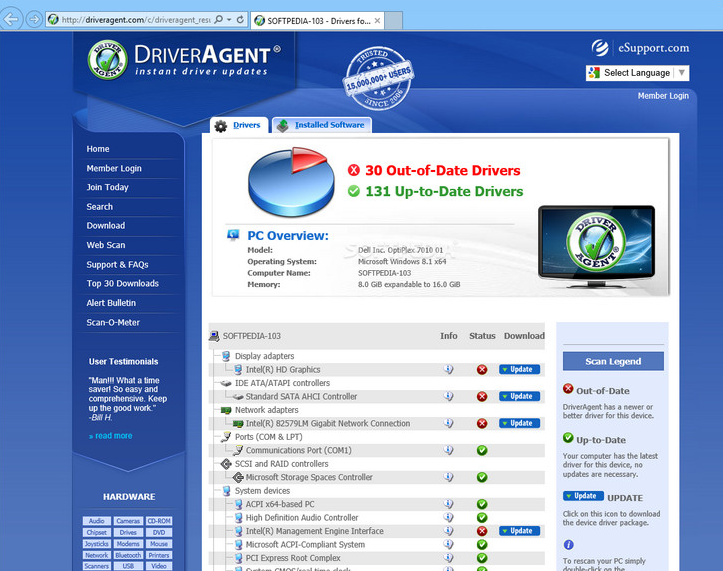Open Member Login in the left sidebar

114,168
